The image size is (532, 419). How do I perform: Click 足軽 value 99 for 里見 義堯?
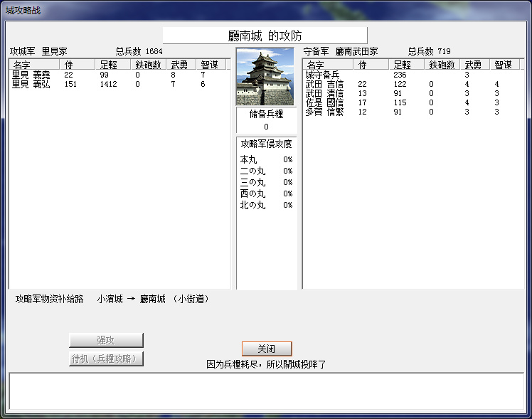(x=104, y=75)
